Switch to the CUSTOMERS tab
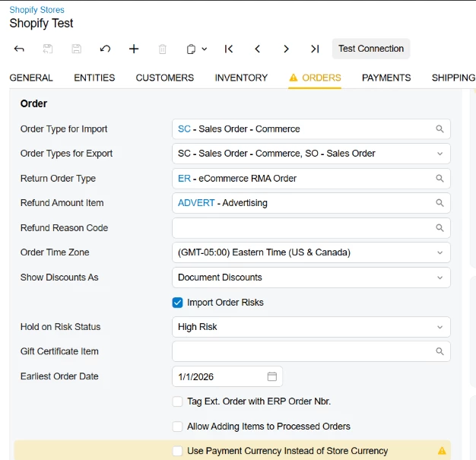Image resolution: width=476 pixels, height=460 pixels. pyautogui.click(x=164, y=78)
